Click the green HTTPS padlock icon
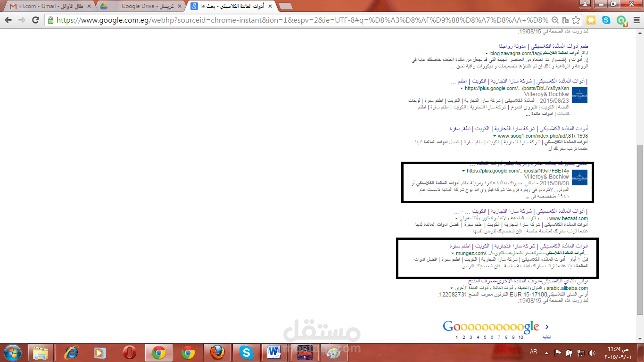This screenshot has height=362, width=644. coord(51,20)
